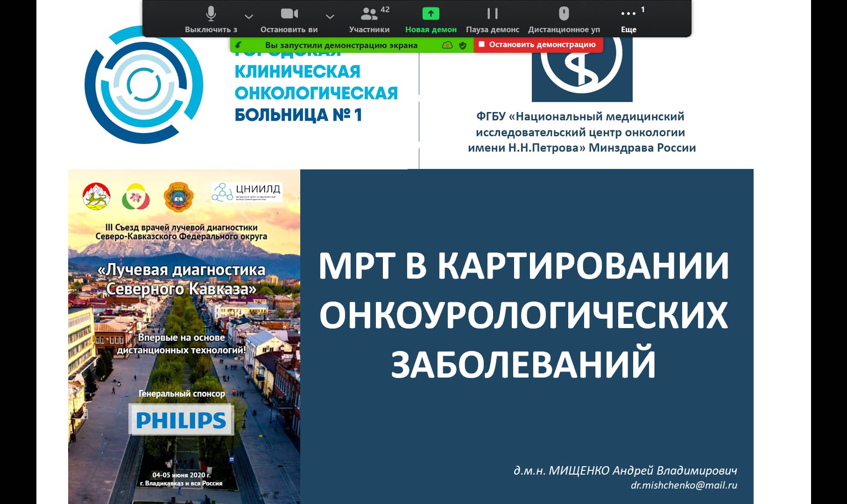Pause the screen share demonstration
Screen dimensions: 847x504
pos(493,19)
